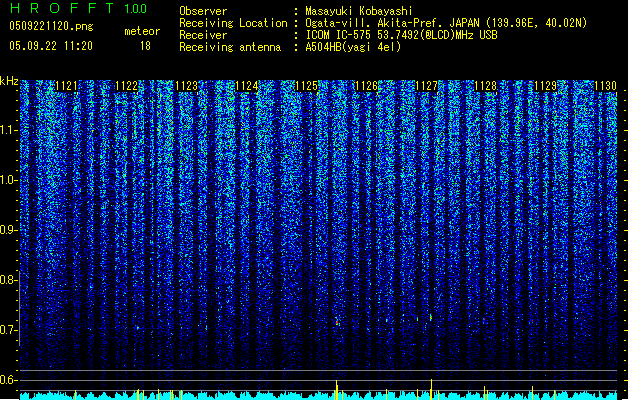The image size is (629, 400).
Task: Click time marker 1129
Action: (x=546, y=86)
